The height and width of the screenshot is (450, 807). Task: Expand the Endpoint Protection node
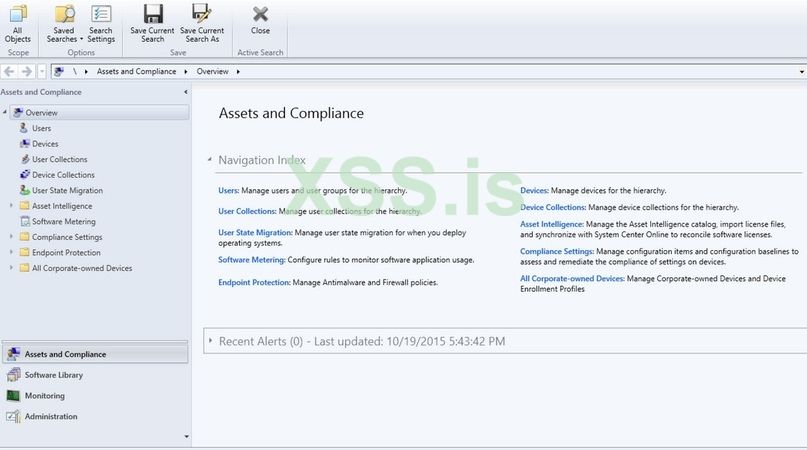pyautogui.click(x=11, y=252)
